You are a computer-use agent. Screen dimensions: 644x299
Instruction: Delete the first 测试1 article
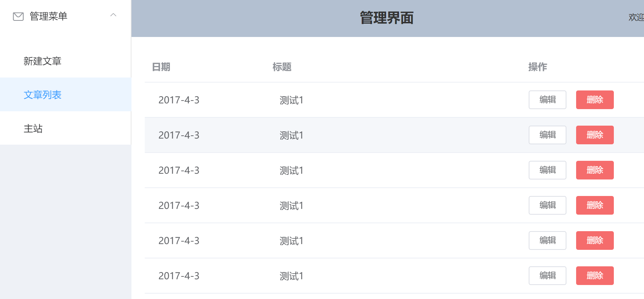tap(594, 100)
